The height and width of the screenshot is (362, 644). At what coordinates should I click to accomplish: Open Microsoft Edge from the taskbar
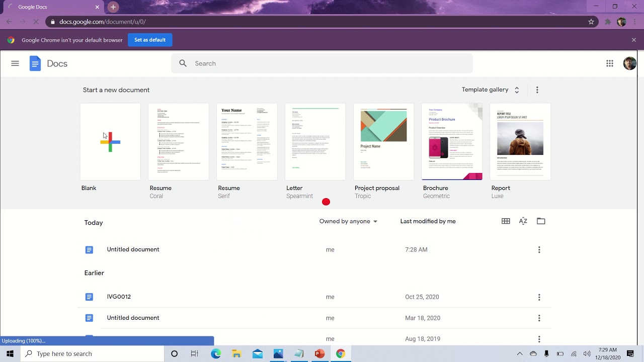tap(216, 353)
